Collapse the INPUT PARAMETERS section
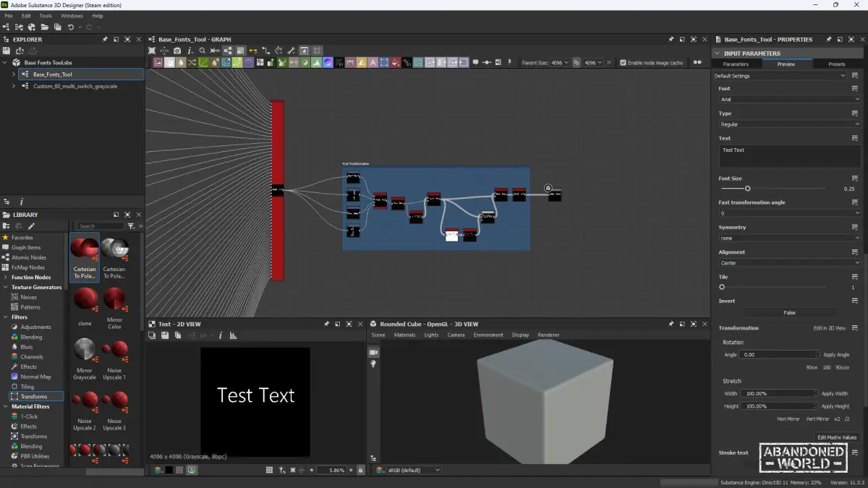 click(718, 53)
